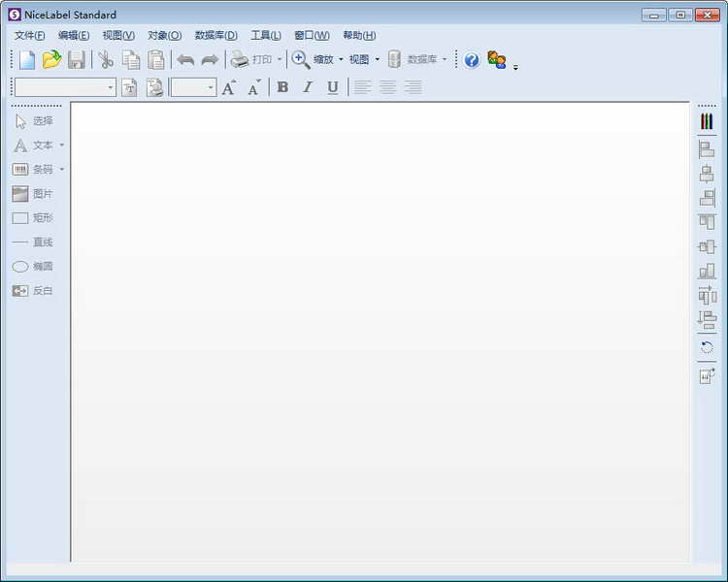728x582 pixels.
Task: Open the 对象(O) menu
Action: (x=164, y=35)
